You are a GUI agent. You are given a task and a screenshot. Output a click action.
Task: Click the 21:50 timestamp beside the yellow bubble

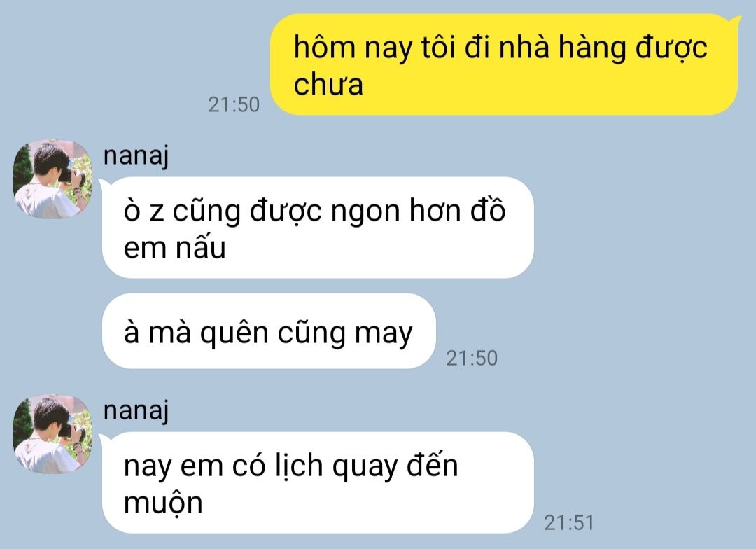tap(234, 104)
